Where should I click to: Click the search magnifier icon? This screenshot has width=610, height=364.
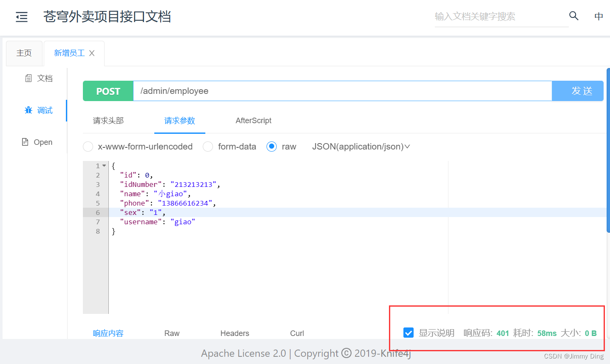point(574,16)
